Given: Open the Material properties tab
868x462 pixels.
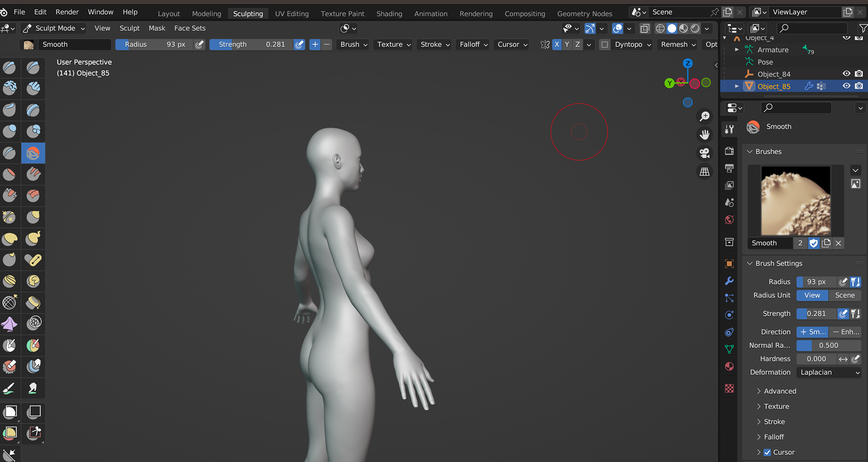Looking at the screenshot, I should point(729,367).
